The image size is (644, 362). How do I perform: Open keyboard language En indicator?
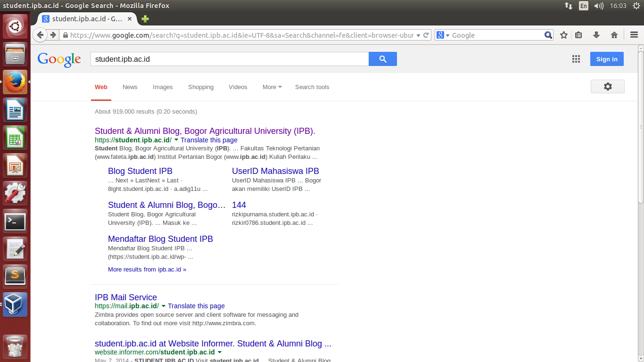pos(584,6)
